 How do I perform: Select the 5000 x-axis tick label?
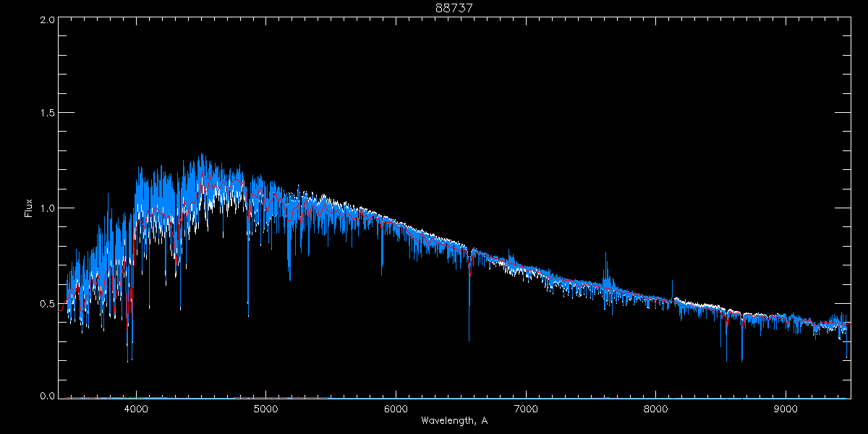pos(266,409)
